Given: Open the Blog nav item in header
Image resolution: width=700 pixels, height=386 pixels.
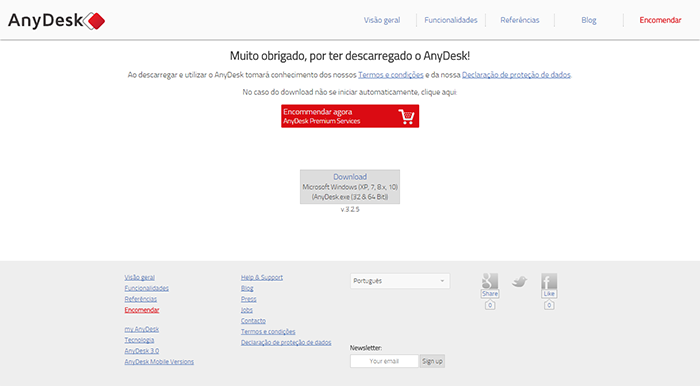Looking at the screenshot, I should 588,20.
